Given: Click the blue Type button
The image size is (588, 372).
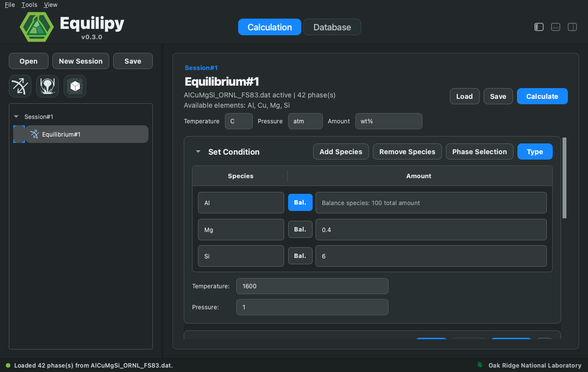Looking at the screenshot, I should coord(535,152).
